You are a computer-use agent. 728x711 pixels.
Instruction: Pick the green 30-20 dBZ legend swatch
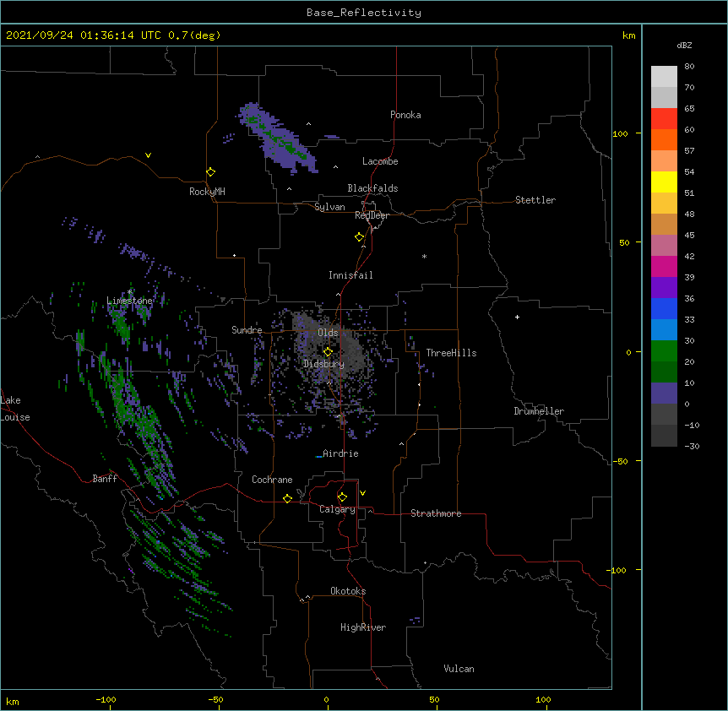[x=664, y=351]
